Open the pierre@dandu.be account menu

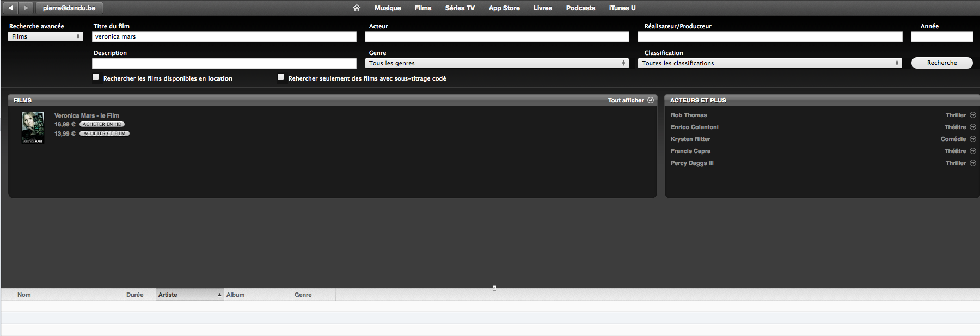[69, 8]
